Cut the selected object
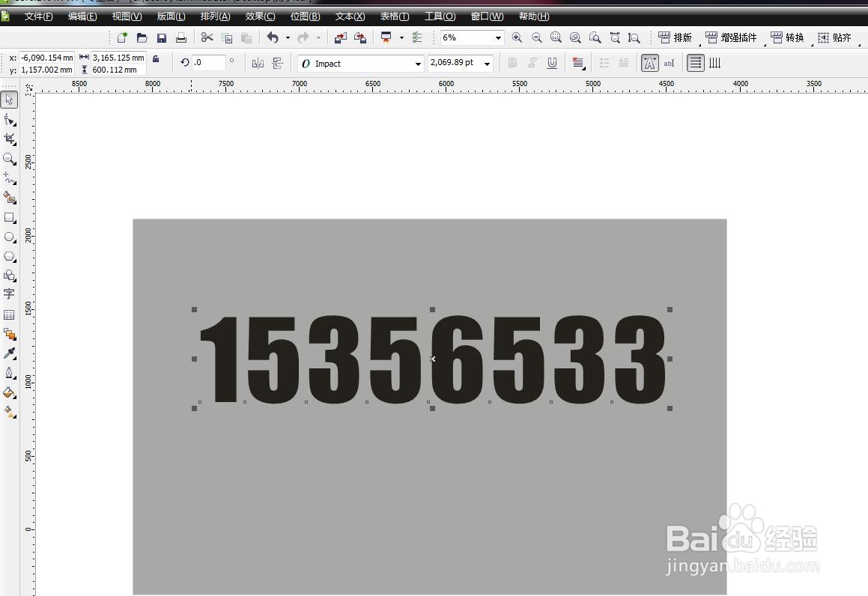This screenshot has width=868, height=596. coord(207,37)
